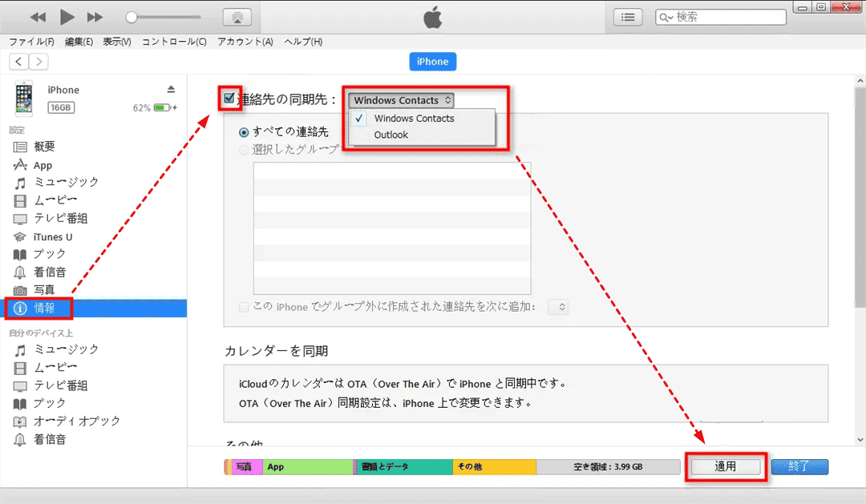Select ムービー under 自分のデバイス上
The image size is (866, 504).
pyautogui.click(x=55, y=367)
